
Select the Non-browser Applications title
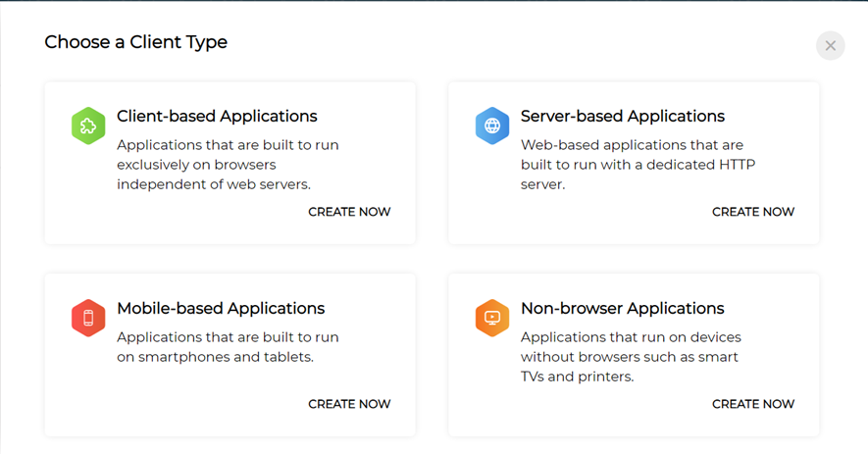pyautogui.click(x=622, y=308)
